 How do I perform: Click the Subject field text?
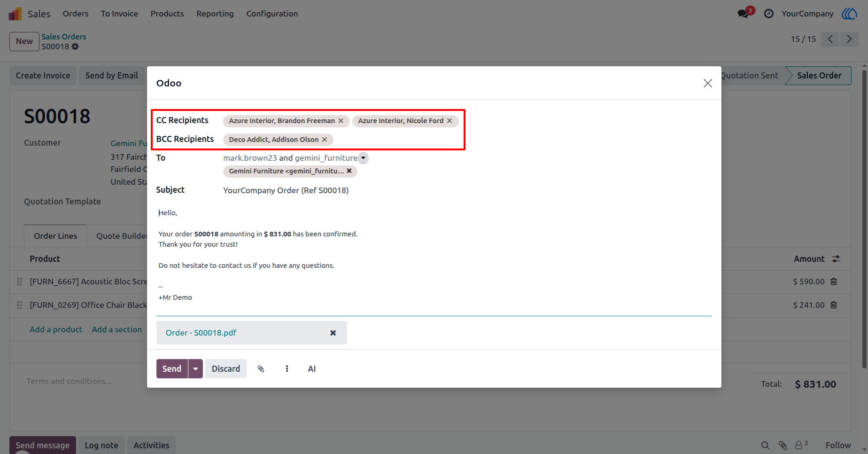(286, 190)
